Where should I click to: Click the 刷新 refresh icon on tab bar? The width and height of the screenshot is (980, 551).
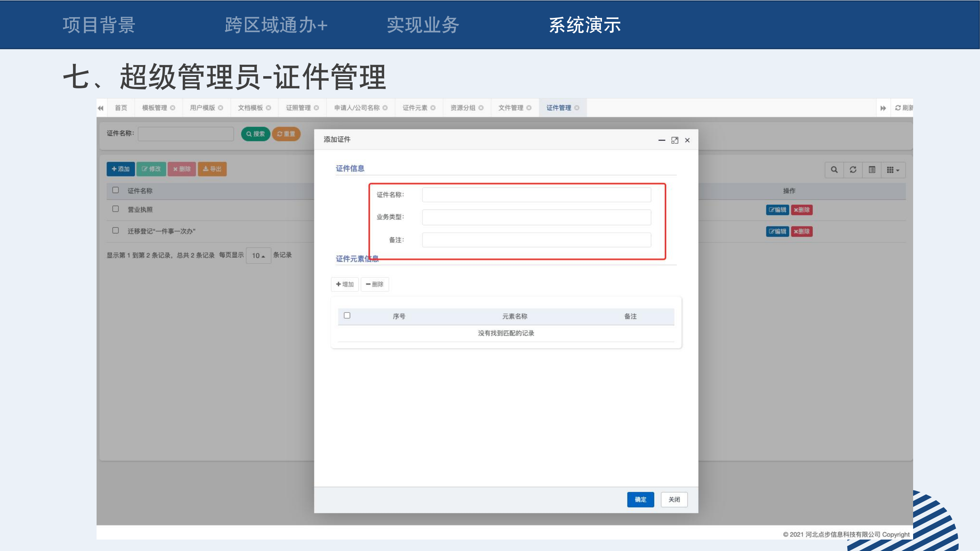(x=898, y=108)
